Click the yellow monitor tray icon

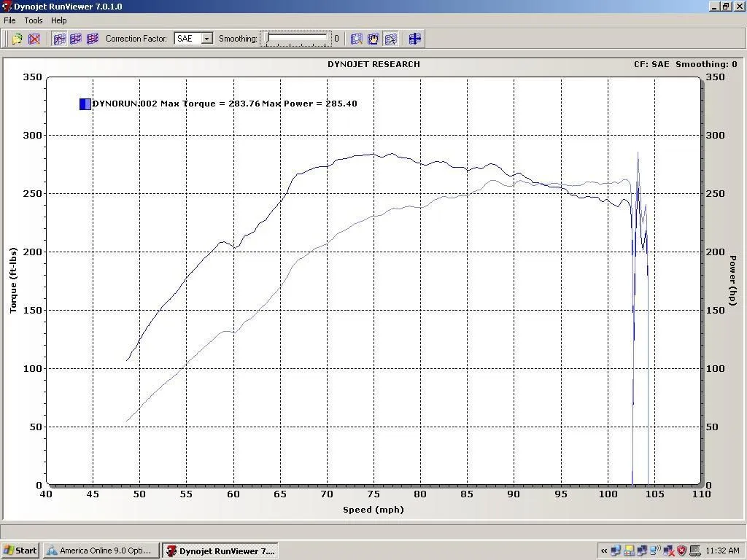point(629,551)
